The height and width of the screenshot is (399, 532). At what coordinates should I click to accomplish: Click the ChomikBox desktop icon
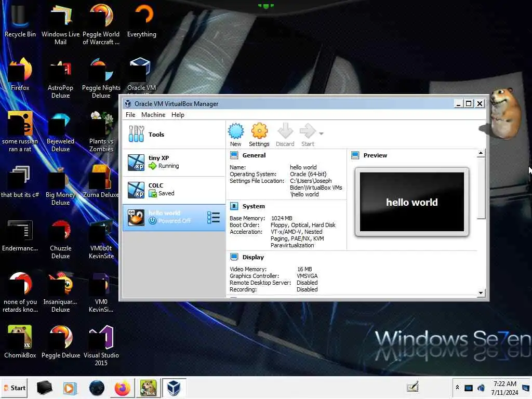click(20, 341)
